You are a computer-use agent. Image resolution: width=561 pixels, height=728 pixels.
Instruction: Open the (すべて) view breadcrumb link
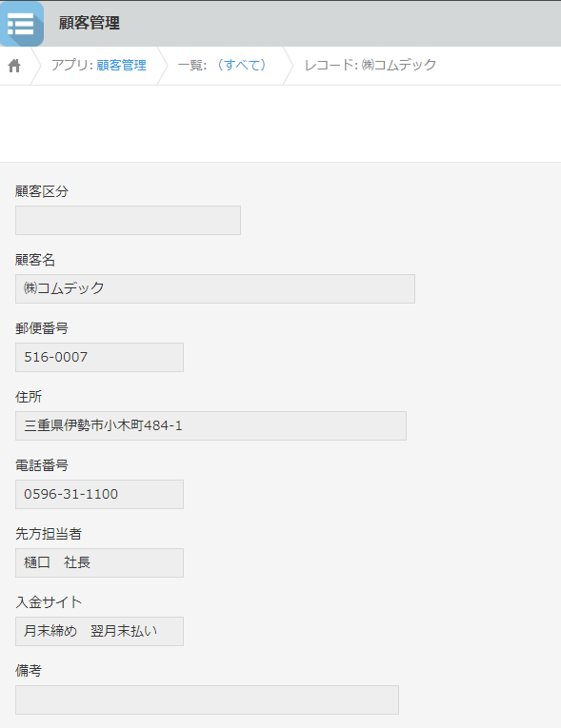tap(242, 65)
